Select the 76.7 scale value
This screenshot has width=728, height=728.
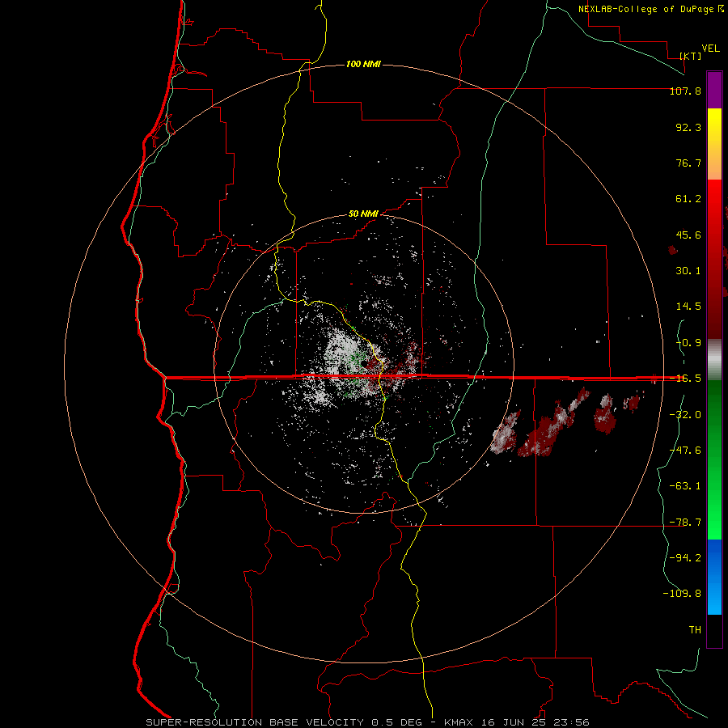pyautogui.click(x=688, y=163)
